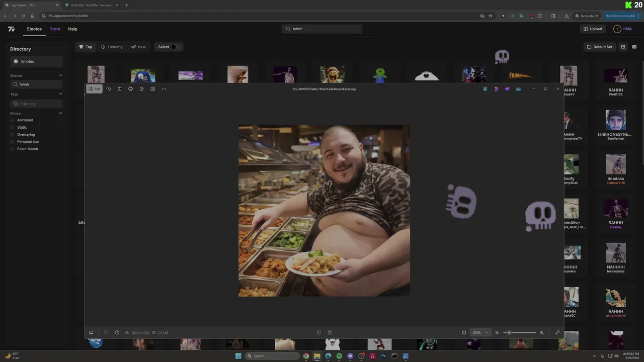Open Spotify from the taskbar

click(339, 356)
